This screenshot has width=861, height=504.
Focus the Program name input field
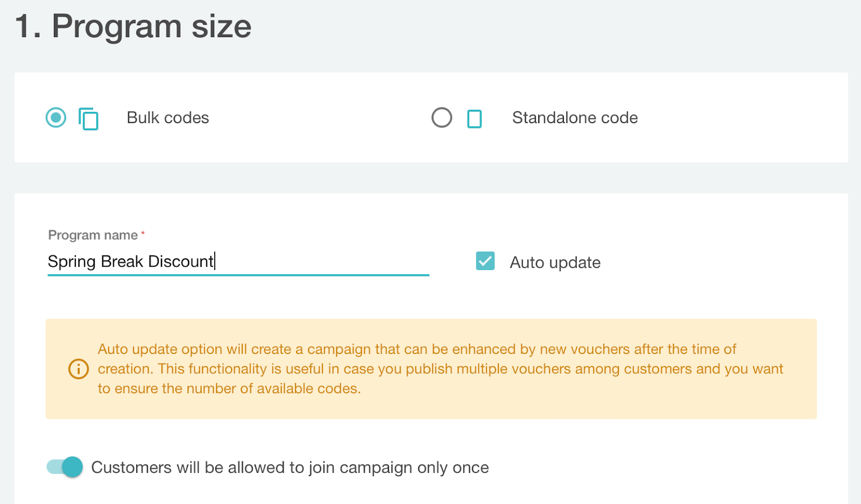[323, 262]
